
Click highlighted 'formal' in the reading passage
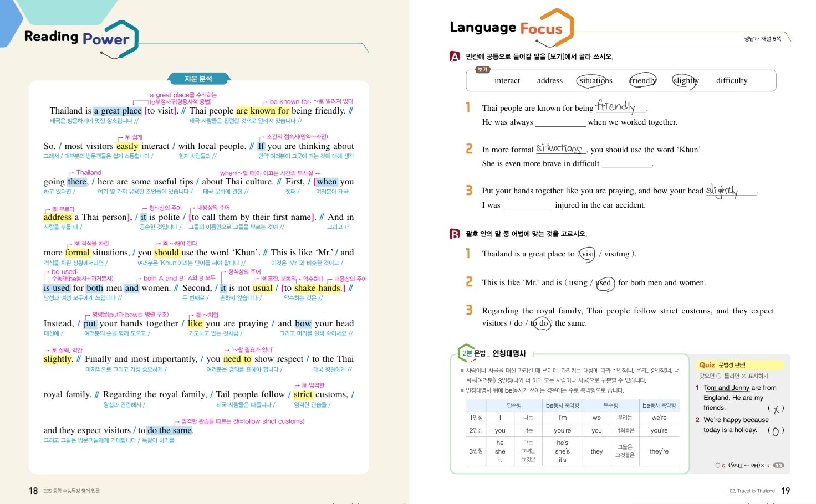[x=78, y=253]
